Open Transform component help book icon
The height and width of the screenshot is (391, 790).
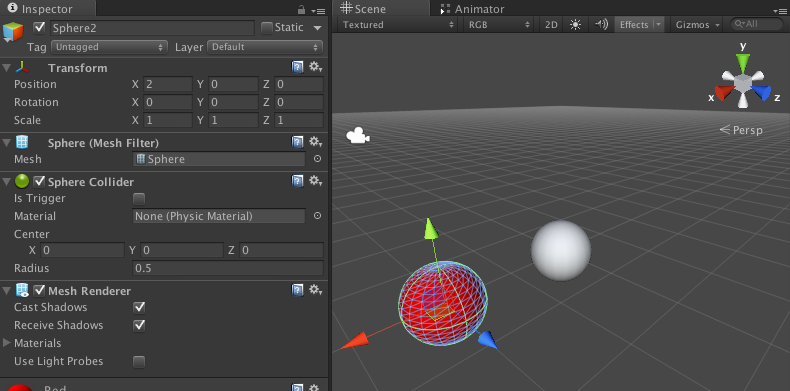[x=298, y=67]
